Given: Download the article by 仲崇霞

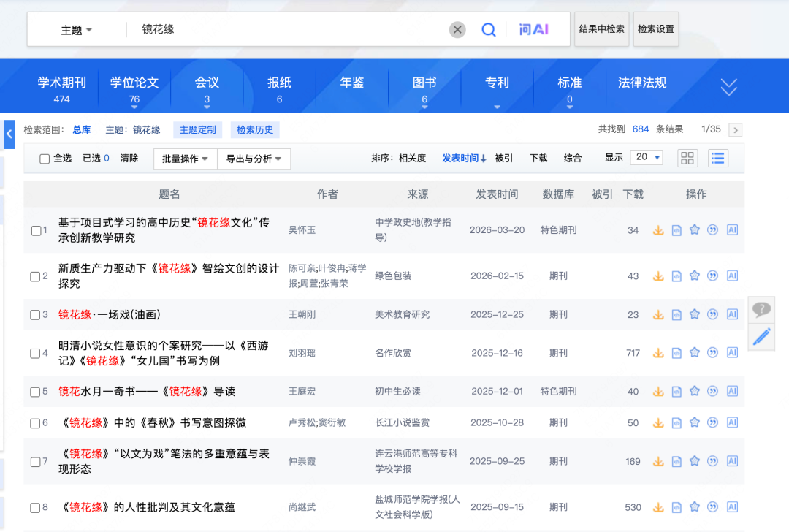Looking at the screenshot, I should [658, 462].
